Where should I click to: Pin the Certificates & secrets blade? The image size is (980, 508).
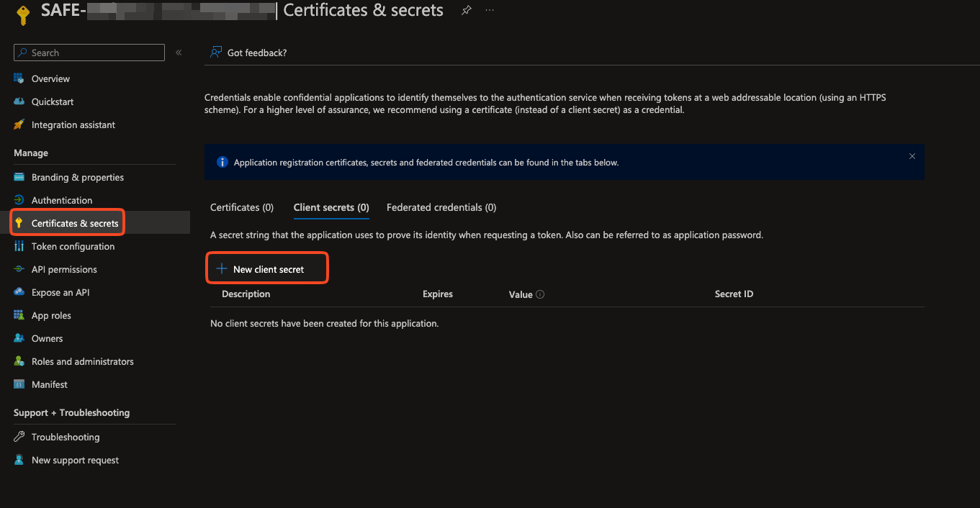click(467, 10)
